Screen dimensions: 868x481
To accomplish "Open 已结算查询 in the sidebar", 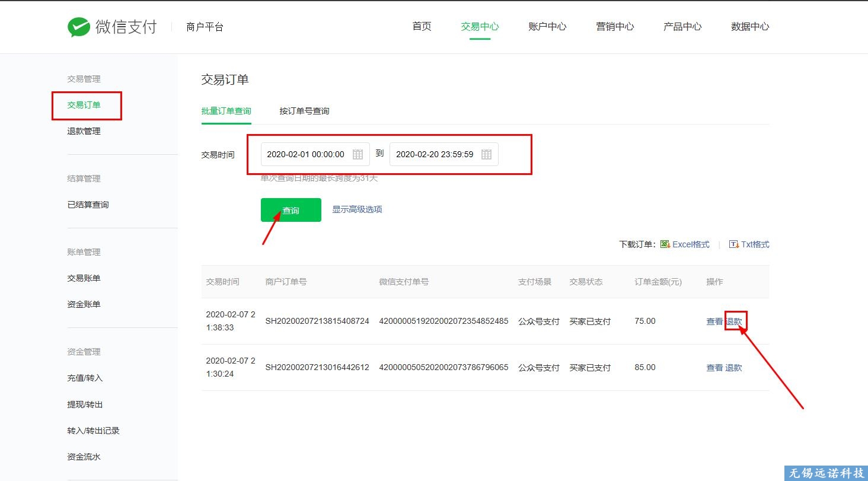I will (88, 205).
